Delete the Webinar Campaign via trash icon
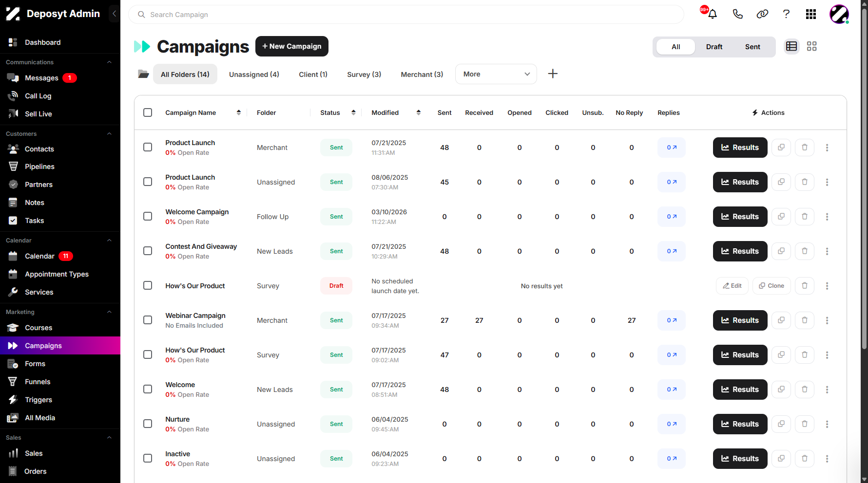This screenshot has height=483, width=868. click(805, 320)
